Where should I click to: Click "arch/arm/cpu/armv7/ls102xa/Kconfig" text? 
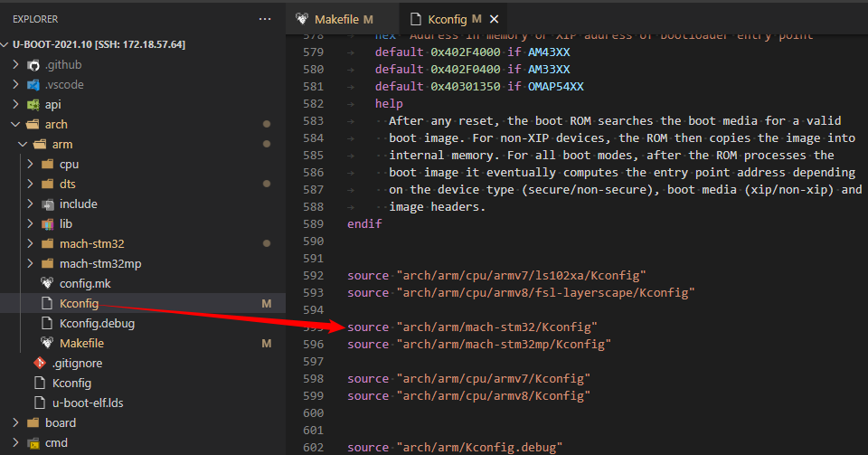pos(522,276)
